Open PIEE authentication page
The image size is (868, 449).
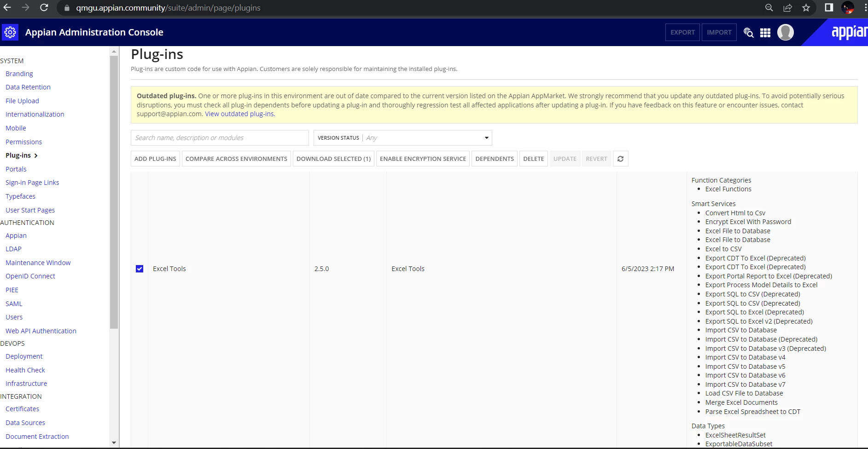coord(12,290)
